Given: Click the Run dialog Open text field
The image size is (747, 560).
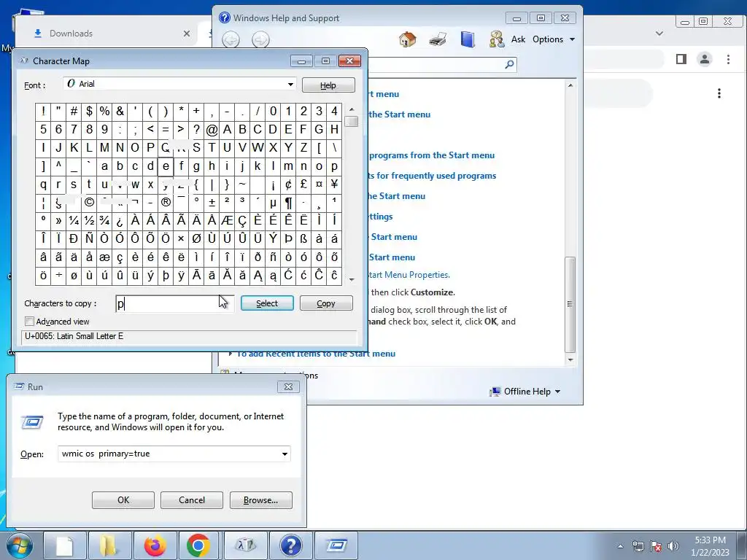Looking at the screenshot, I should [x=169, y=454].
